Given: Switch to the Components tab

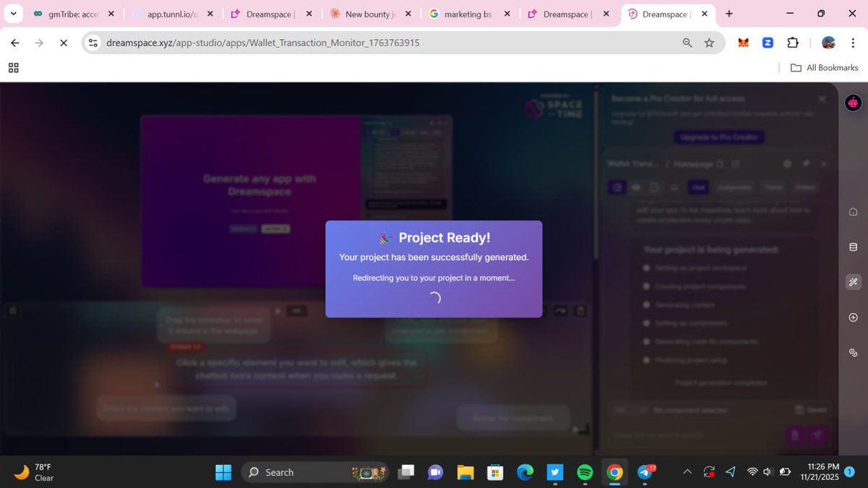Looking at the screenshot, I should pos(734,187).
